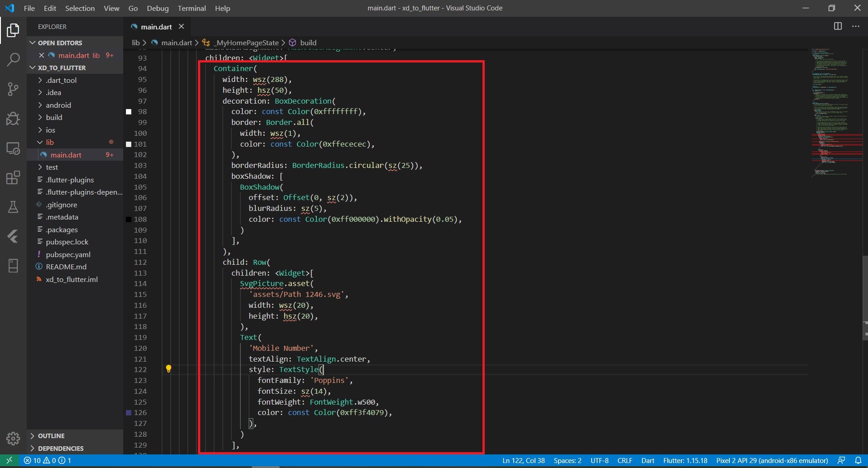Open the Source Control view
Screen dimensions: 868x468
click(13, 89)
